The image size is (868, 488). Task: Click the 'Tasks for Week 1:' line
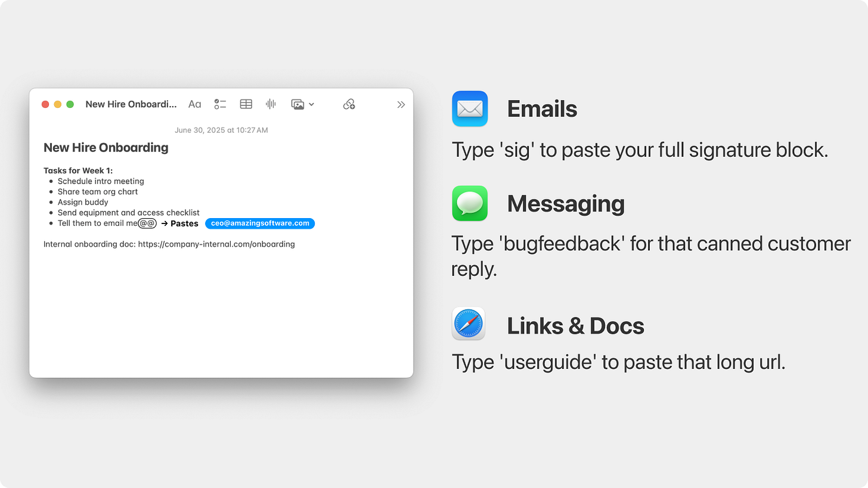coord(78,170)
